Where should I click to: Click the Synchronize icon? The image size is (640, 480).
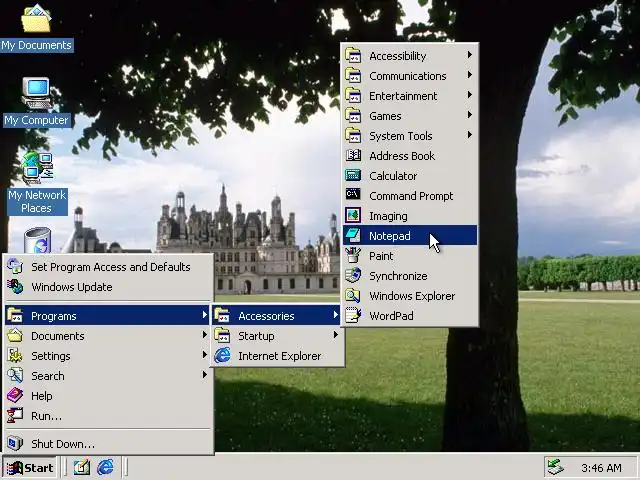click(x=353, y=276)
